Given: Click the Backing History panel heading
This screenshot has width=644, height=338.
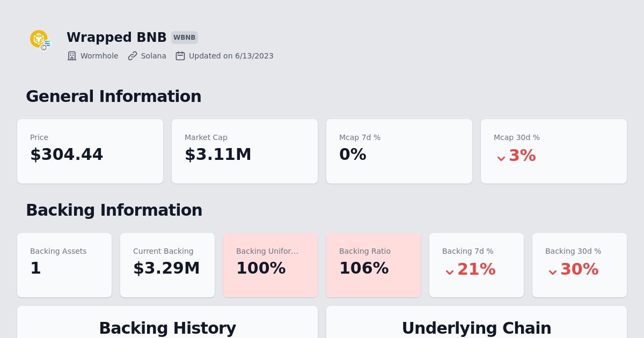Looking at the screenshot, I should (x=167, y=328).
